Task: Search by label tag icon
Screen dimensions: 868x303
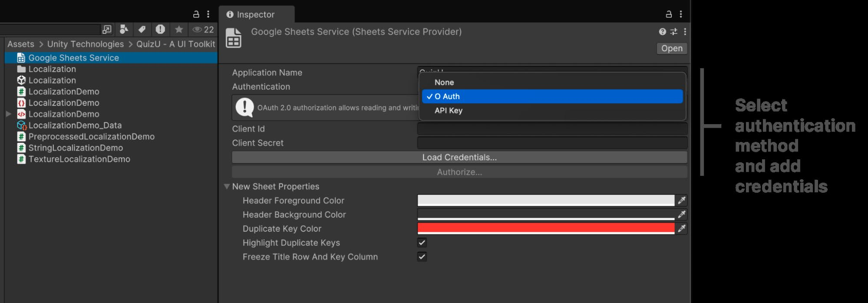Action: (142, 29)
